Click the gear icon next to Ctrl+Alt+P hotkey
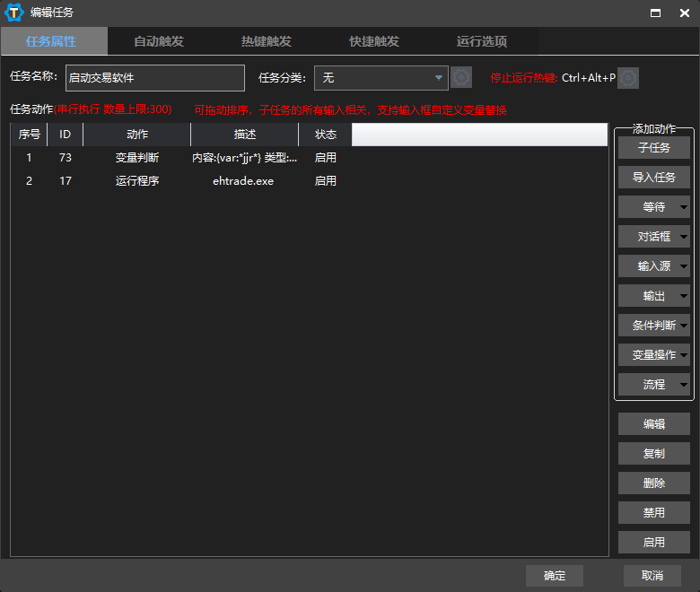 (x=629, y=78)
